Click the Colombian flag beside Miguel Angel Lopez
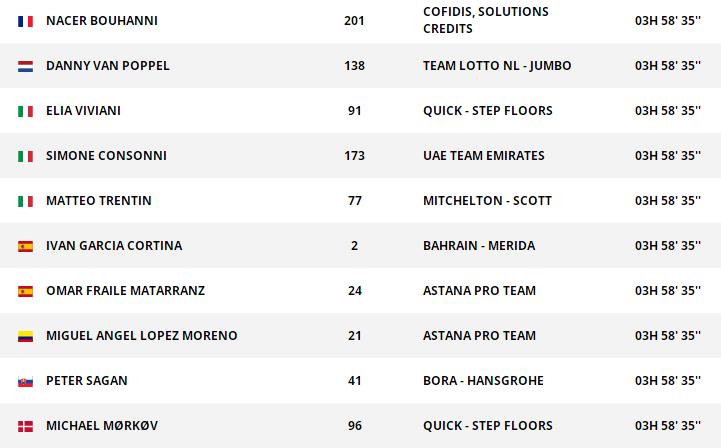721x448 pixels. click(x=25, y=336)
